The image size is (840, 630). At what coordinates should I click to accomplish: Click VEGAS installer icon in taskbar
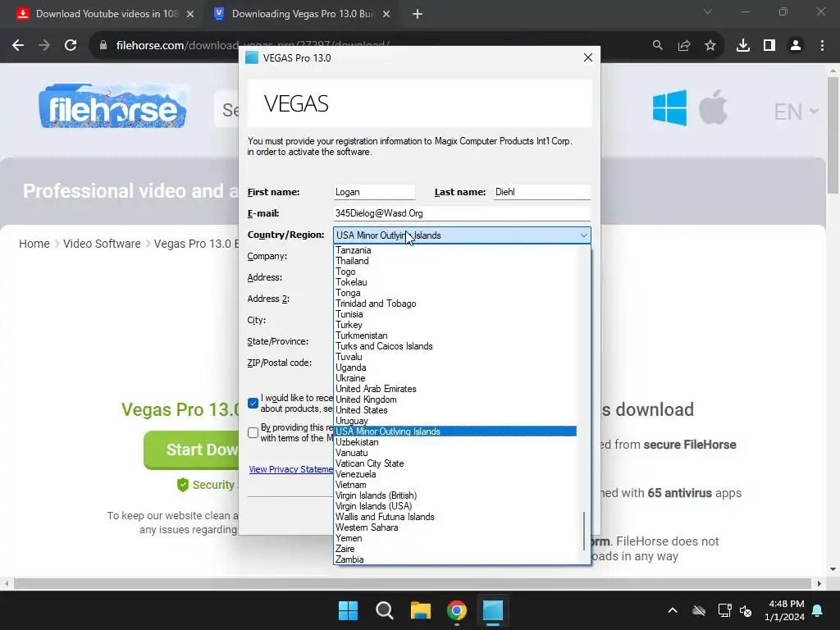point(493,610)
